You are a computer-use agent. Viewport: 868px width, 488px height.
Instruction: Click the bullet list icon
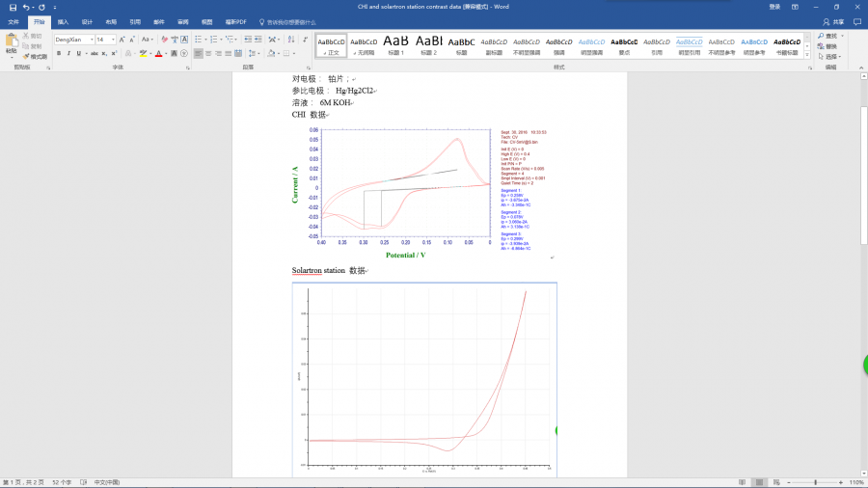pyautogui.click(x=198, y=40)
